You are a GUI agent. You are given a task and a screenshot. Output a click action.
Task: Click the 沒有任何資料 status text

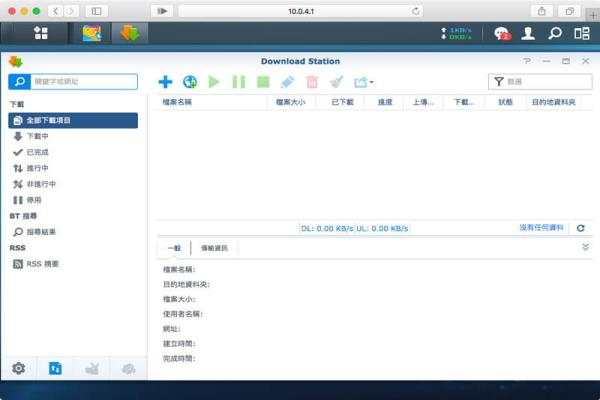click(541, 228)
